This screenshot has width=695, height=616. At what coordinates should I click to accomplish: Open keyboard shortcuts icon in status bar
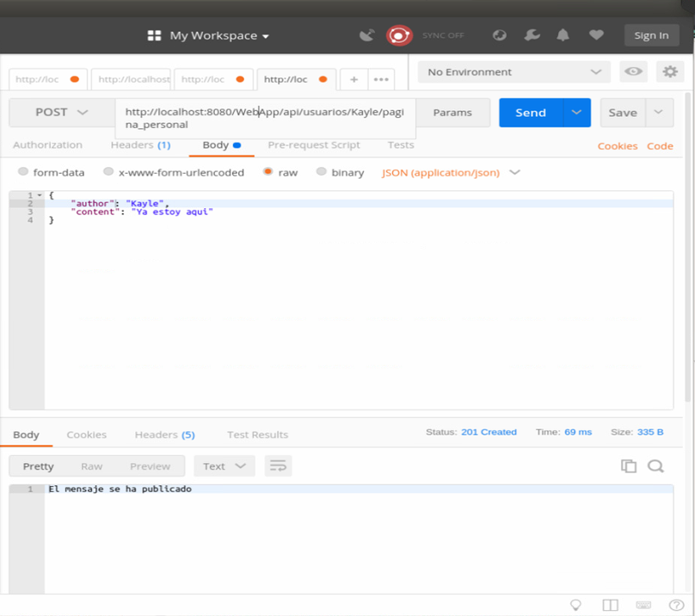tap(643, 605)
